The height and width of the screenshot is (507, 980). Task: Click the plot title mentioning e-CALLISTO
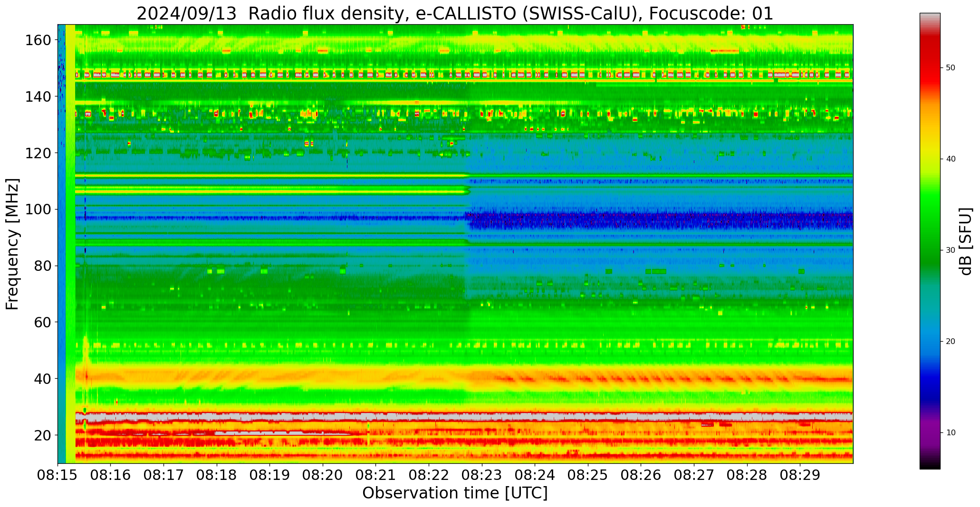point(455,14)
